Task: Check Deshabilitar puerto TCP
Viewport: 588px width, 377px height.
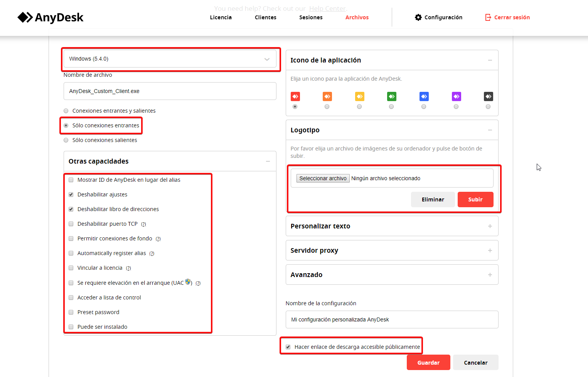Action: pos(71,224)
